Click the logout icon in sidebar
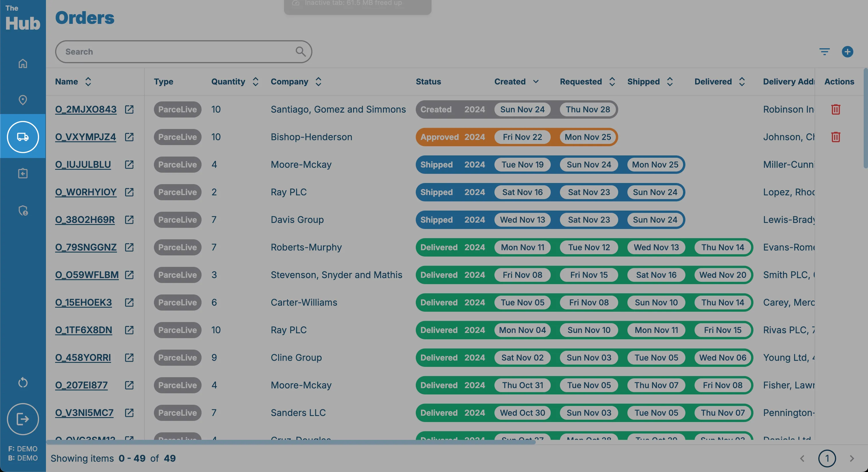The height and width of the screenshot is (472, 868). [x=23, y=419]
